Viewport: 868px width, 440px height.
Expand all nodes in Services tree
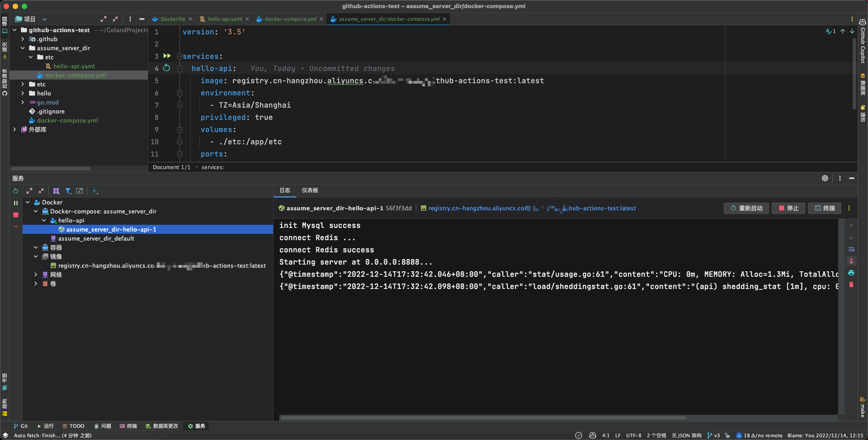(x=29, y=191)
